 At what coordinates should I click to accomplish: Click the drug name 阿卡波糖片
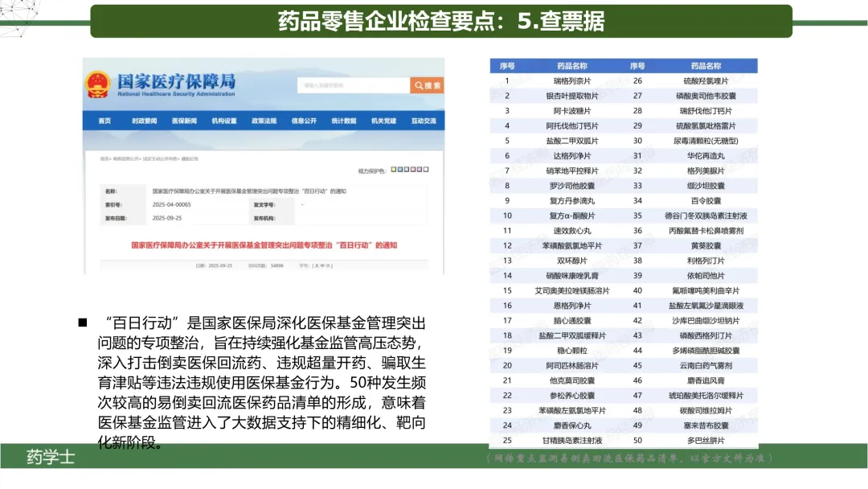572,111
